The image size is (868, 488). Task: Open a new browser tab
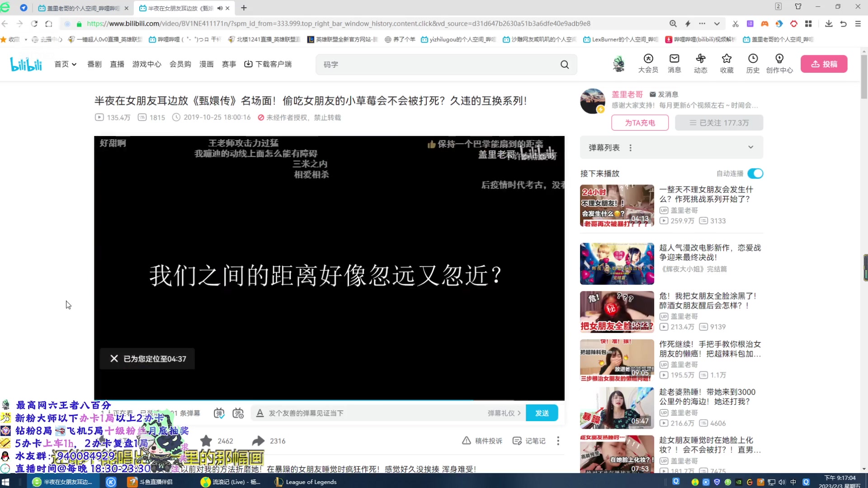pos(244,8)
